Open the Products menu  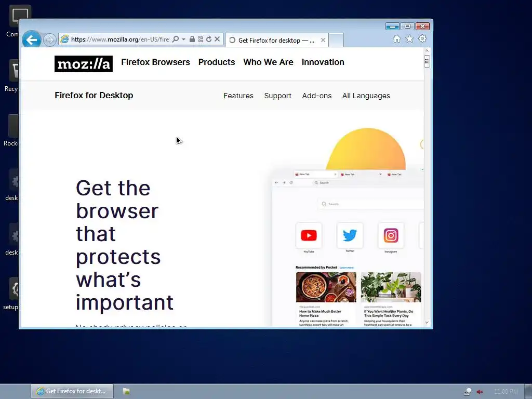(x=217, y=62)
